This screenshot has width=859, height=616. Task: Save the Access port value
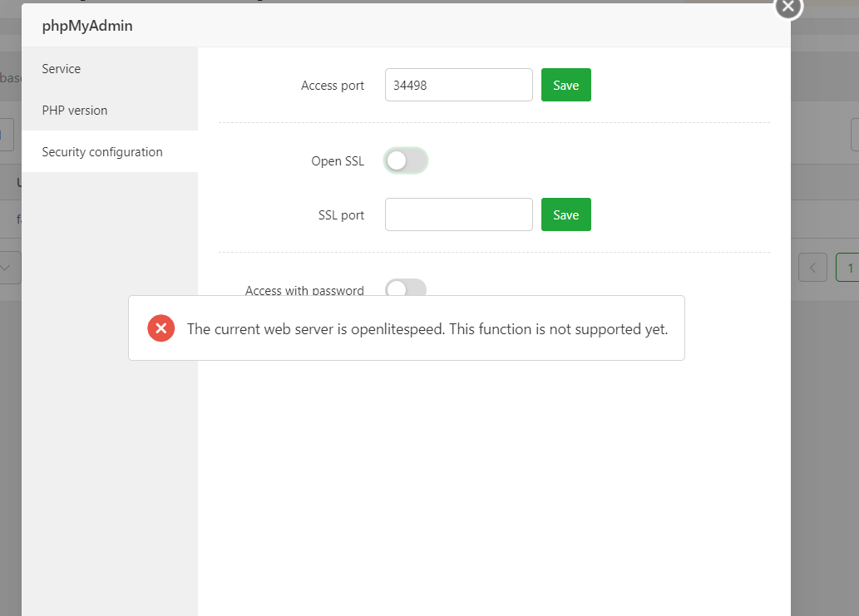[x=566, y=85]
